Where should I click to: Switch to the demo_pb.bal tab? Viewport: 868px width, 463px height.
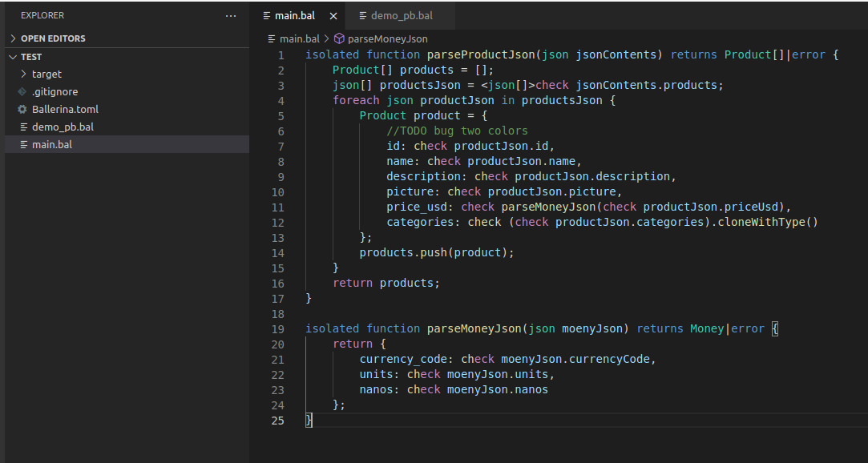401,14
